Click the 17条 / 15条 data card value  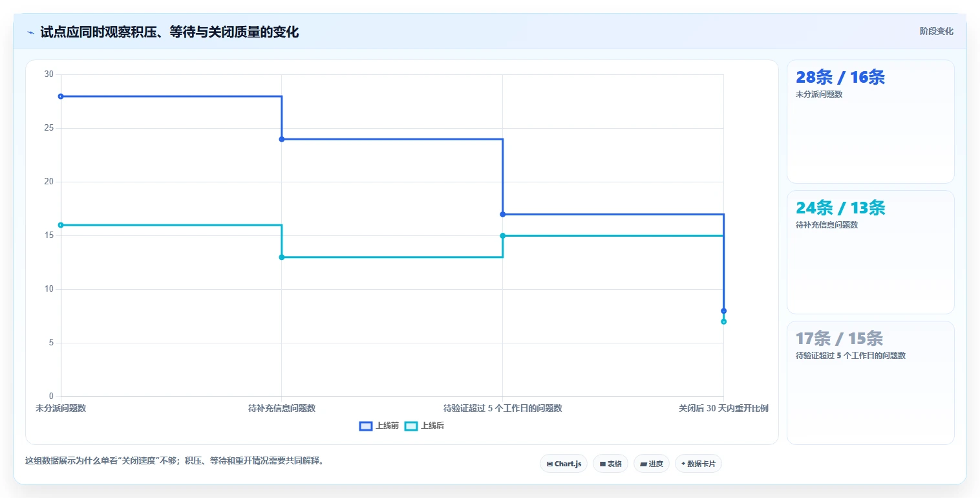click(x=839, y=339)
